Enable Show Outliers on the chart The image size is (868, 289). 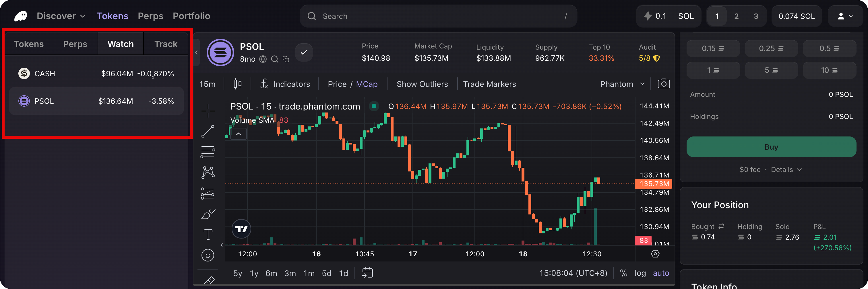[x=422, y=84]
